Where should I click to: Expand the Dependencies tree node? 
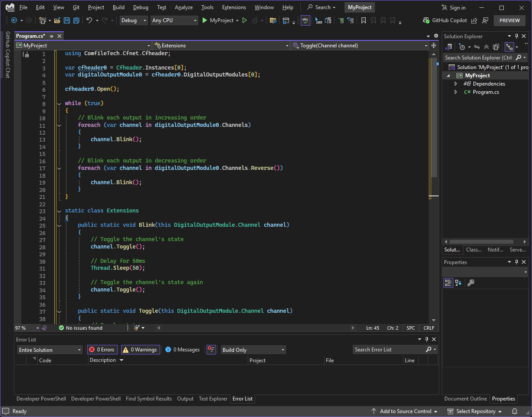pyautogui.click(x=456, y=84)
